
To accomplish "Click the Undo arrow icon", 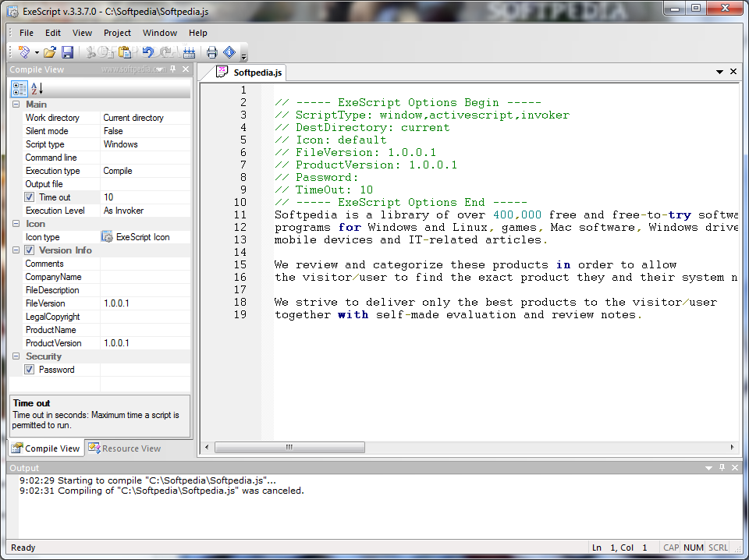I will tap(147, 52).
